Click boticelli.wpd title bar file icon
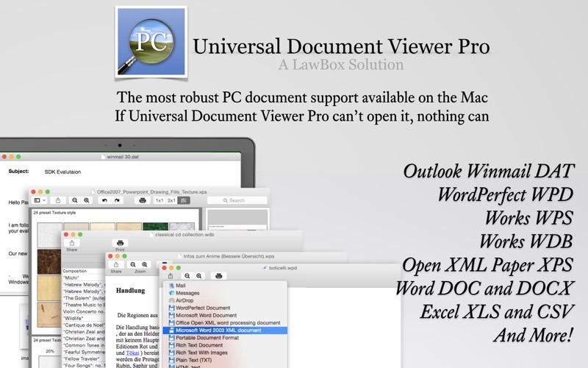The image size is (588, 368). click(265, 268)
